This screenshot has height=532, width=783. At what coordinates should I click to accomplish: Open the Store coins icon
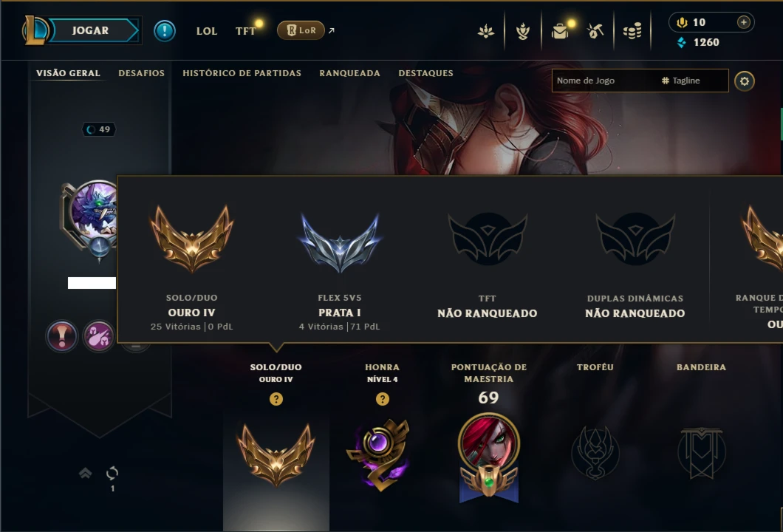(x=632, y=32)
